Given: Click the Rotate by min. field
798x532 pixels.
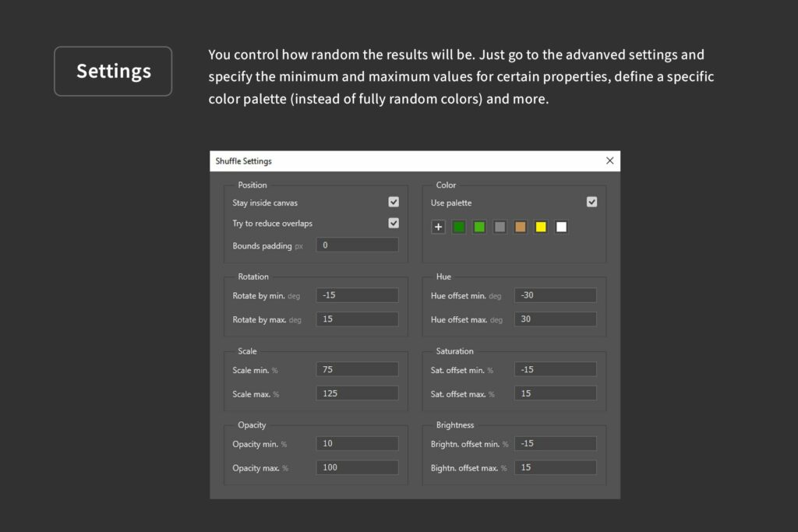Looking at the screenshot, I should click(357, 294).
